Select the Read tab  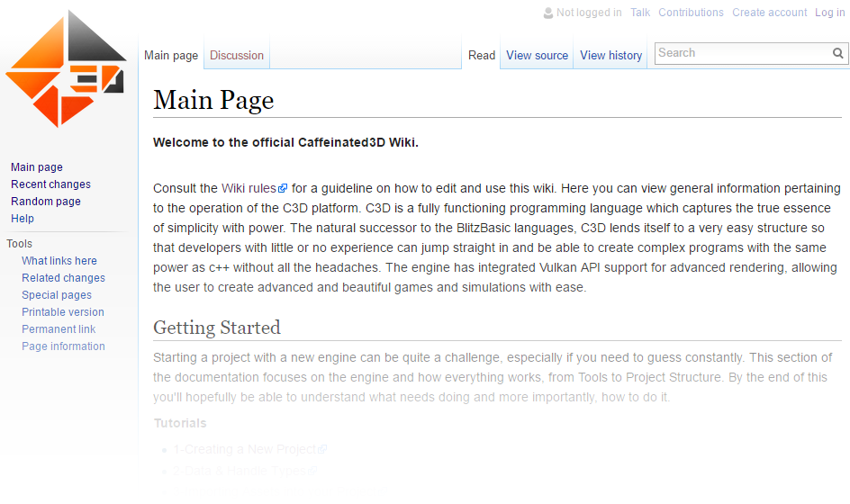(482, 55)
